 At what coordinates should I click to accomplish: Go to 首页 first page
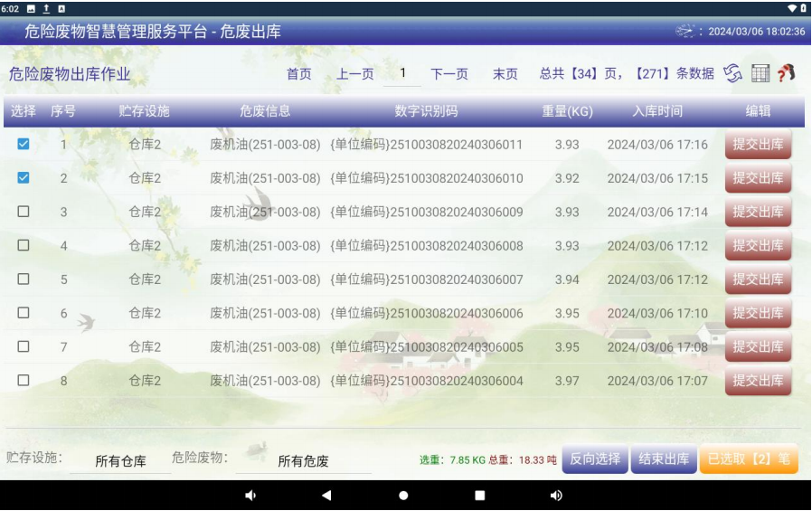click(x=299, y=74)
